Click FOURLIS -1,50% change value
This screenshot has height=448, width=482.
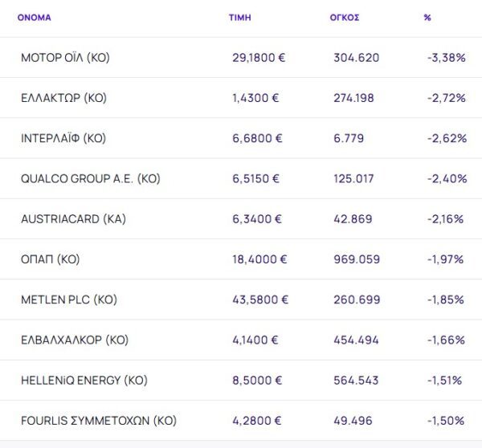click(447, 420)
